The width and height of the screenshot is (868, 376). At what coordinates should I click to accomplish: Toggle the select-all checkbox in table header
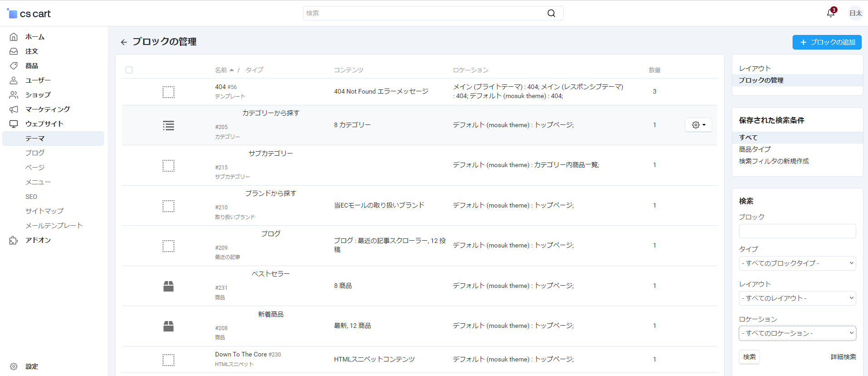tap(129, 70)
